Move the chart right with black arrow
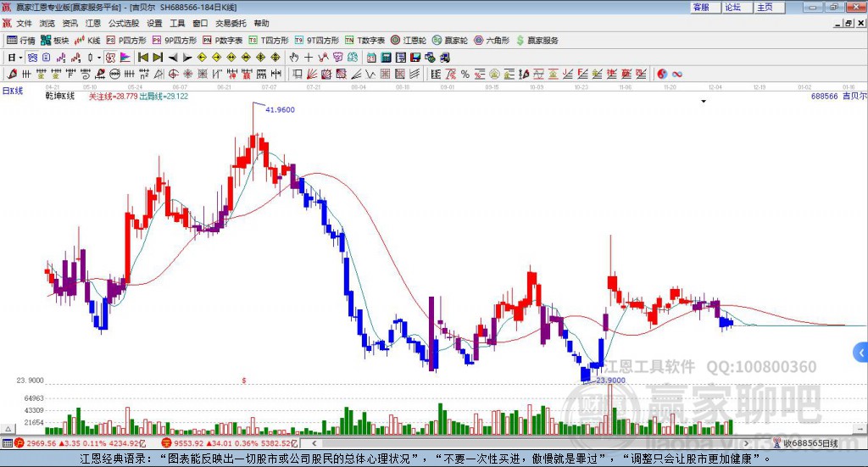 187,58
